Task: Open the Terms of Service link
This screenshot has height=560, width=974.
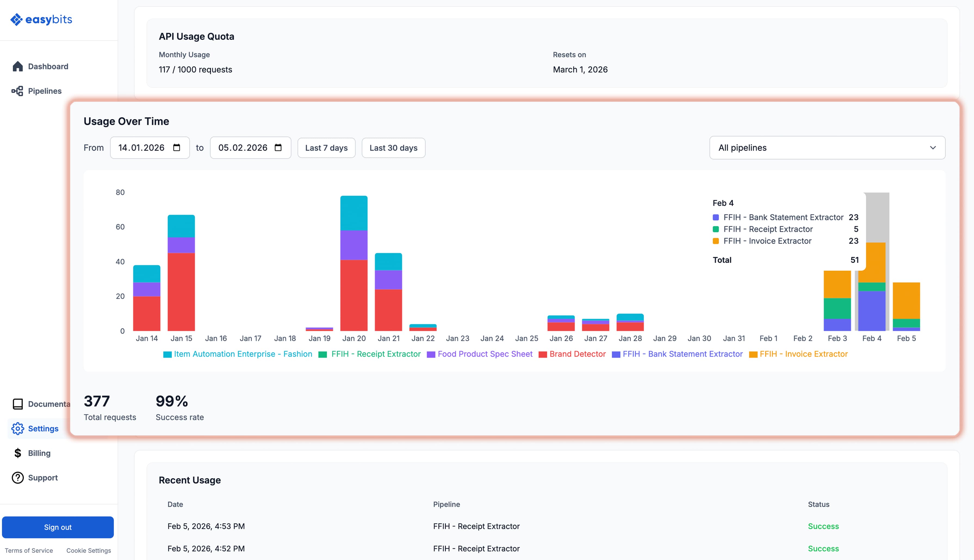Action: pos(29,550)
